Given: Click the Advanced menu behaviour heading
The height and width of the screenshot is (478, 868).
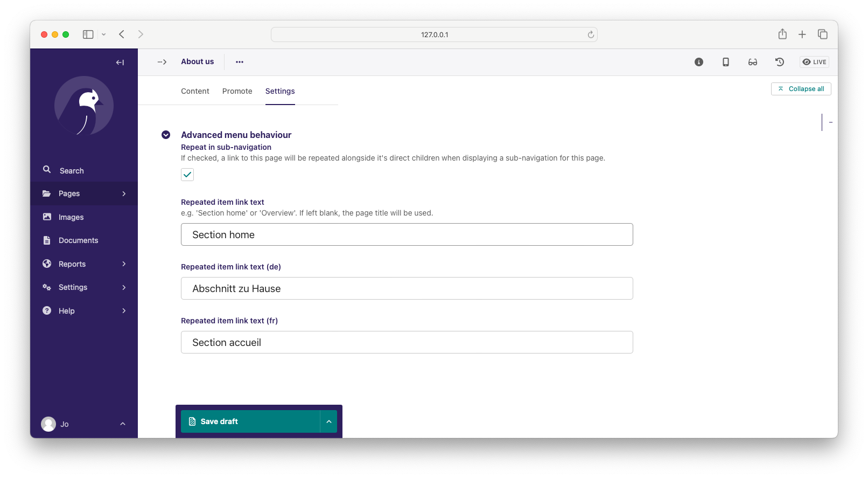Looking at the screenshot, I should [x=236, y=135].
